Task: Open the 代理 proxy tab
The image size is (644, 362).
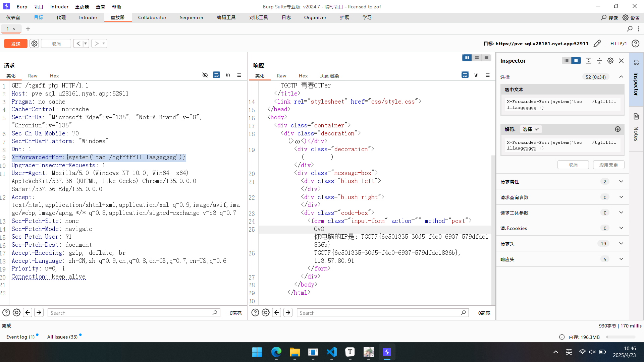Action: (x=61, y=17)
